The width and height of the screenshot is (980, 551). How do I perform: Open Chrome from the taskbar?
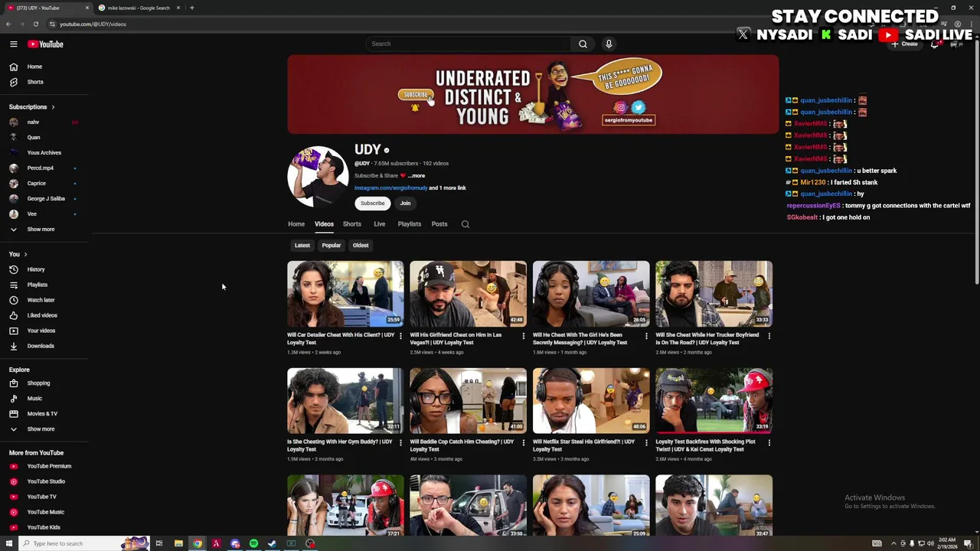point(198,543)
